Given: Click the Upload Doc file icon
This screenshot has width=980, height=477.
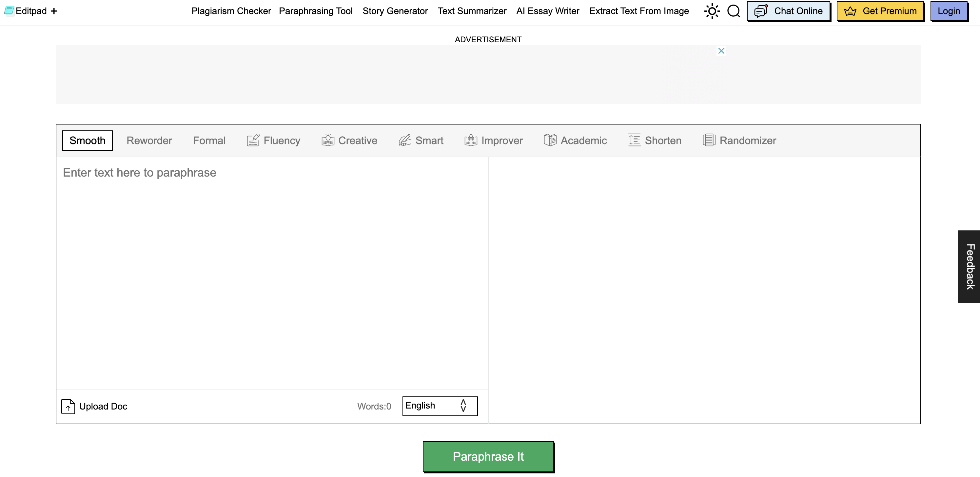Looking at the screenshot, I should point(68,406).
